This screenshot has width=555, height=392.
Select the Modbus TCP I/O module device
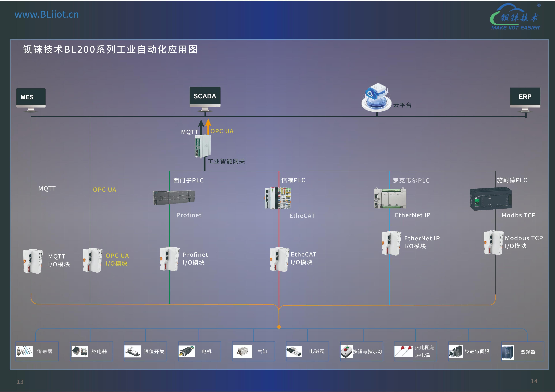click(x=494, y=243)
